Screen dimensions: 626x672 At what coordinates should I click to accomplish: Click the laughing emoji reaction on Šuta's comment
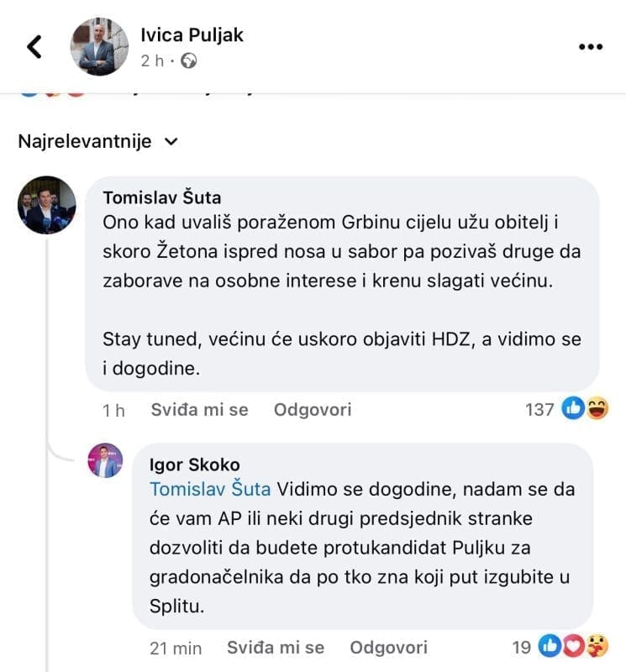click(597, 409)
